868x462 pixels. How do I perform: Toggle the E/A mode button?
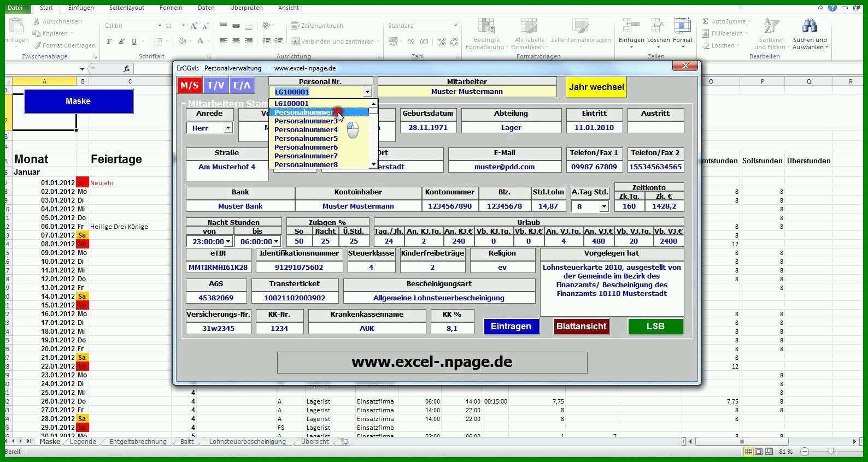coord(242,86)
